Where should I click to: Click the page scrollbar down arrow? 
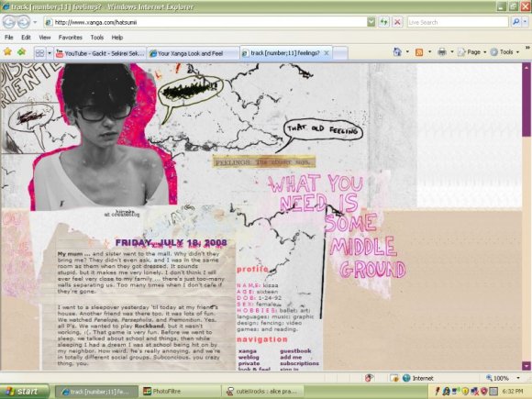(x=526, y=366)
